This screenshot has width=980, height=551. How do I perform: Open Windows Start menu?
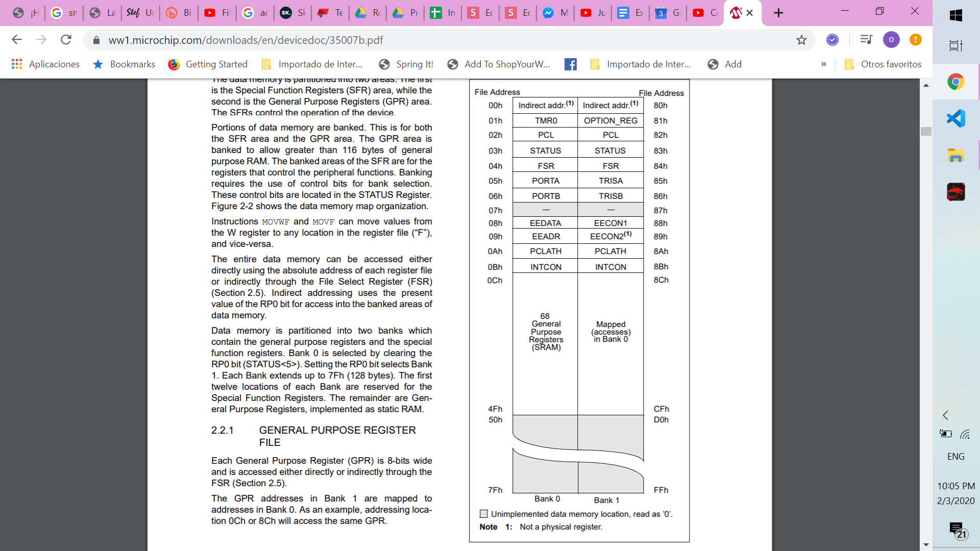click(955, 15)
